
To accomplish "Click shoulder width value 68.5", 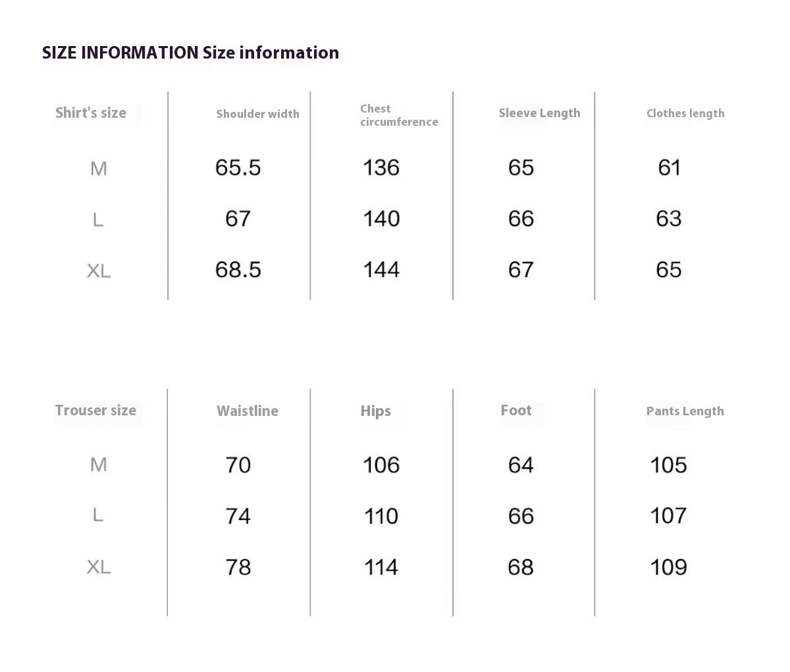I will coord(238,270).
